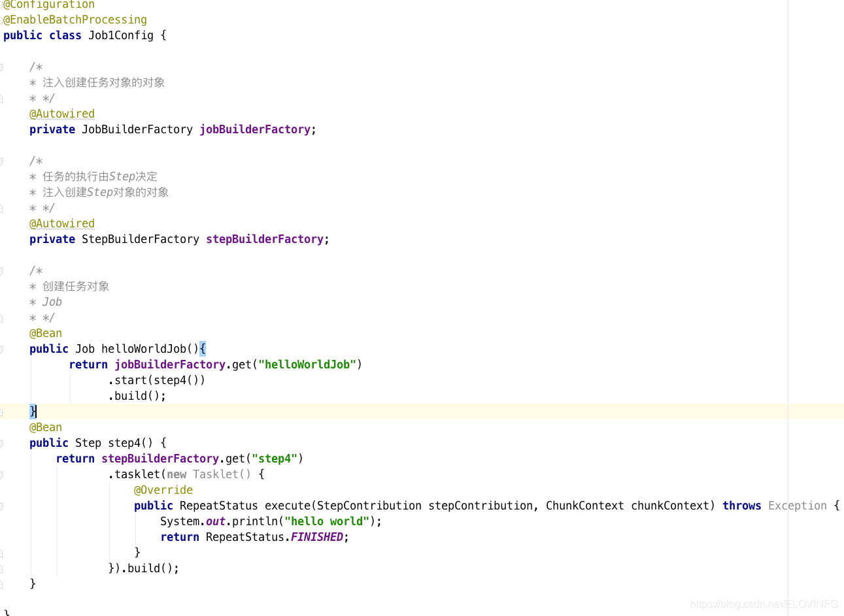The width and height of the screenshot is (844, 616).
Task: Click the RepeatStatus return type of execute
Action: pos(219,506)
